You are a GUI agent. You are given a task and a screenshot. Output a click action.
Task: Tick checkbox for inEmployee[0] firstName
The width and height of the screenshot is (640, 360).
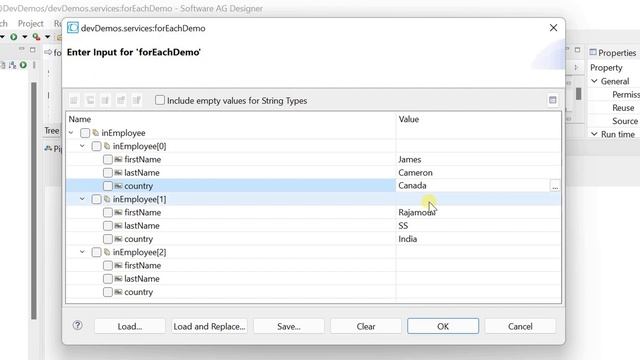[108, 159]
